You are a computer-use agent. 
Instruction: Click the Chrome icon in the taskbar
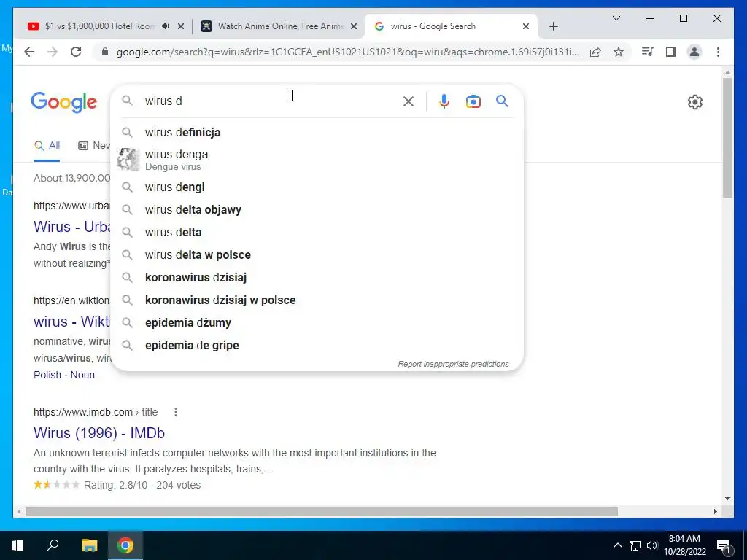[125, 545]
